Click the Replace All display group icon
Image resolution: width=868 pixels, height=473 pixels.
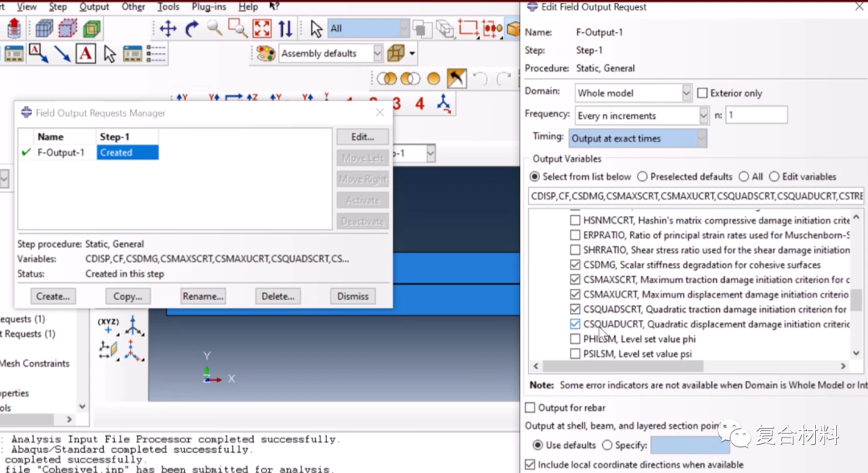click(433, 79)
